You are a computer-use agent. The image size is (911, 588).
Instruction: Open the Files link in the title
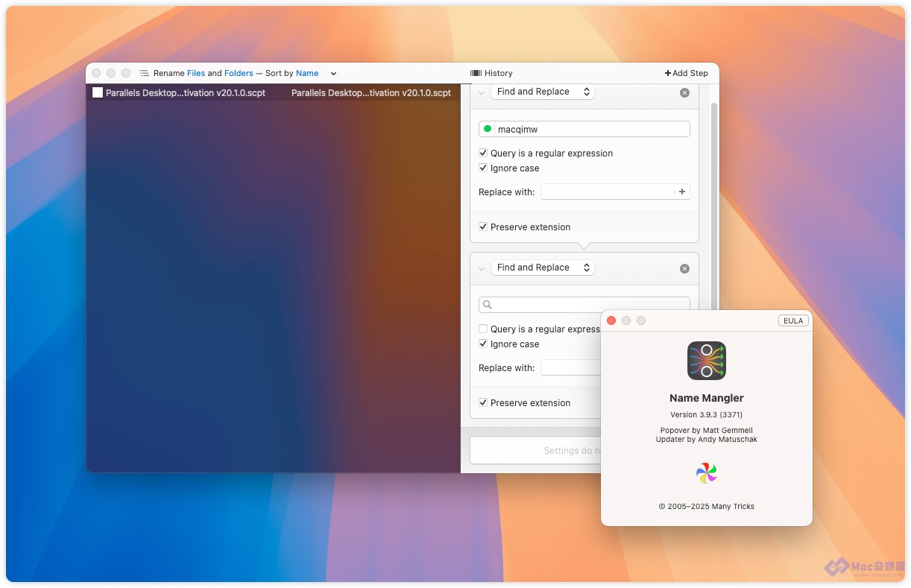click(196, 73)
